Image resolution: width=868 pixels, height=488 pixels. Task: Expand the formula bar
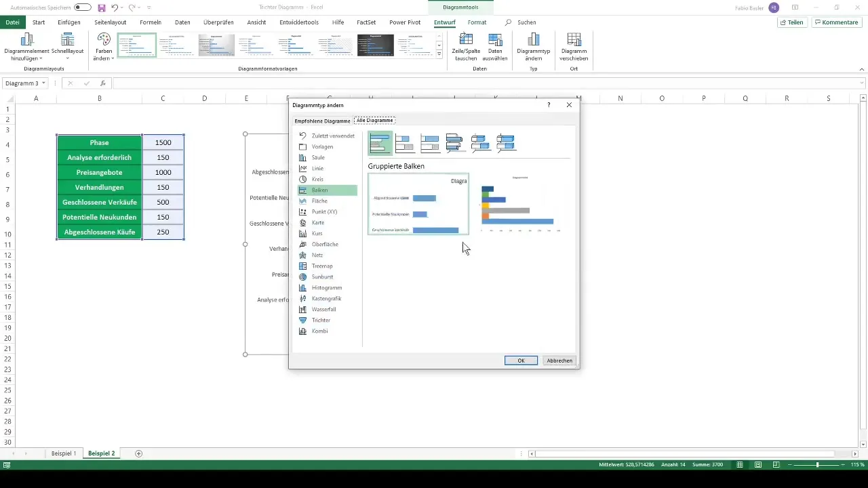pyautogui.click(x=862, y=83)
